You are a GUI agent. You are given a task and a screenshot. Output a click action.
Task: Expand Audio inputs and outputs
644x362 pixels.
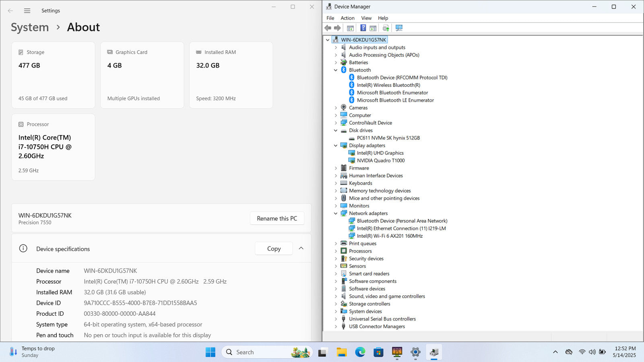point(336,47)
